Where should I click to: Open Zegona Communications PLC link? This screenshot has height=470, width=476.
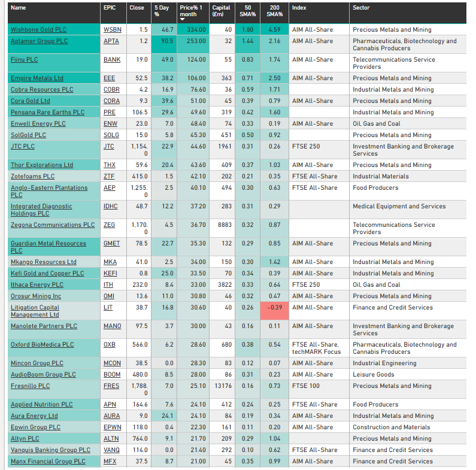[x=53, y=225]
